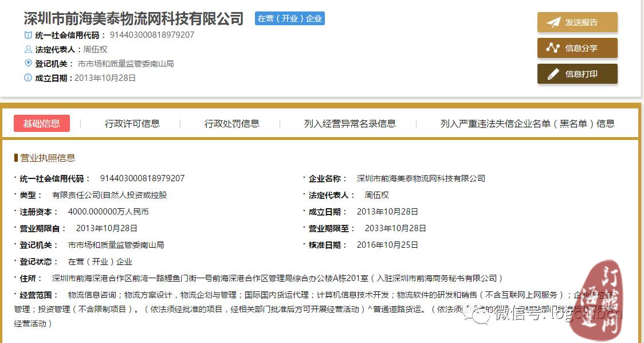The width and height of the screenshot is (644, 343).
Task: Click the info icon beside 成立日期
Action: coord(28,78)
